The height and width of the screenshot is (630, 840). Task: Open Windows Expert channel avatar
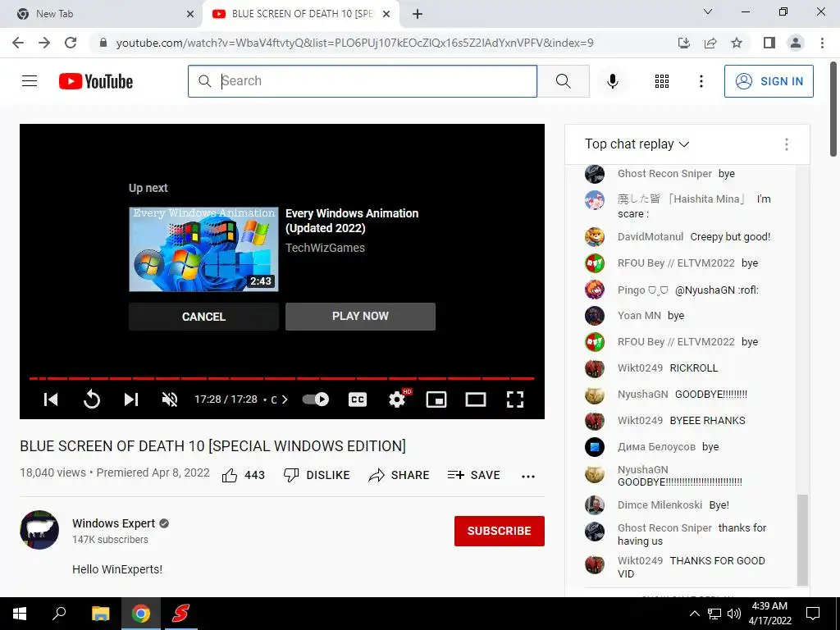click(x=39, y=530)
